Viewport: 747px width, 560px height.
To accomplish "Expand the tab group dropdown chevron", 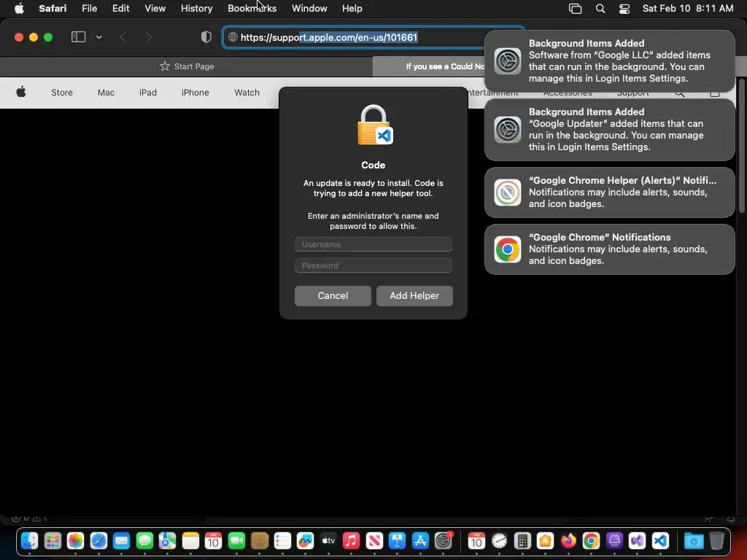I will (x=99, y=37).
